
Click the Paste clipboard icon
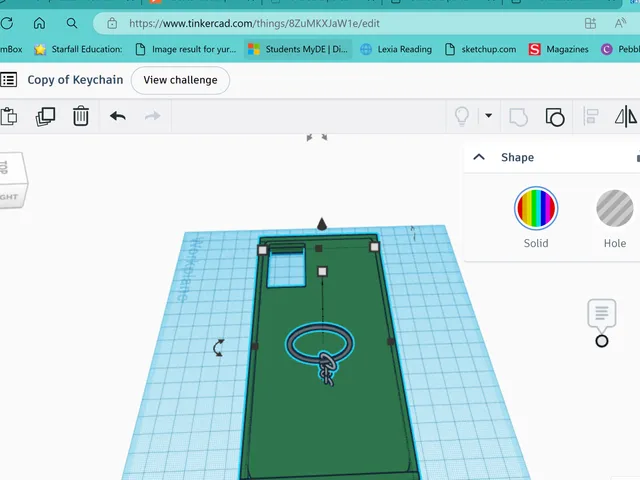(8, 117)
